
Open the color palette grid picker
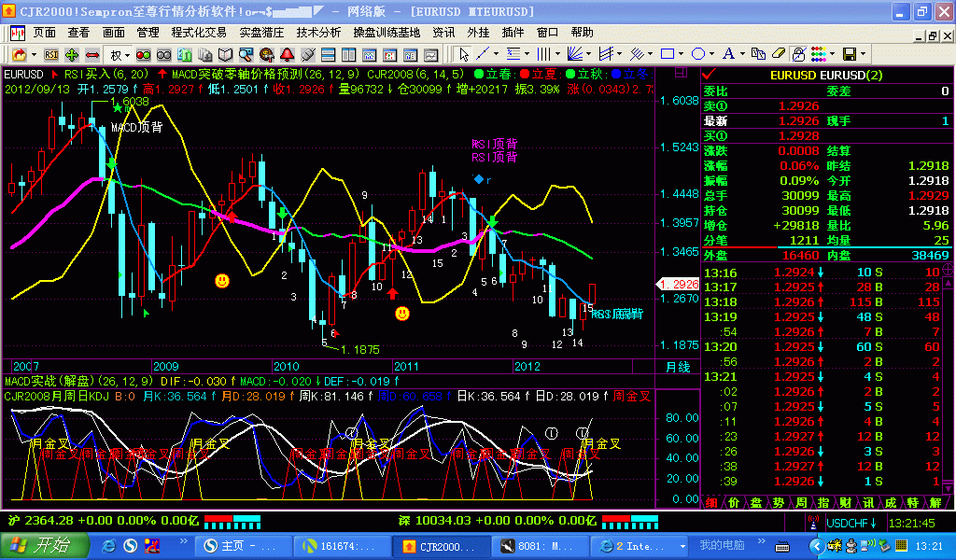click(x=819, y=54)
